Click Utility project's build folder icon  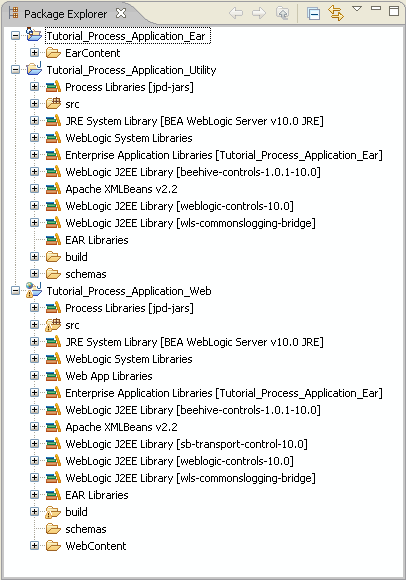53,257
